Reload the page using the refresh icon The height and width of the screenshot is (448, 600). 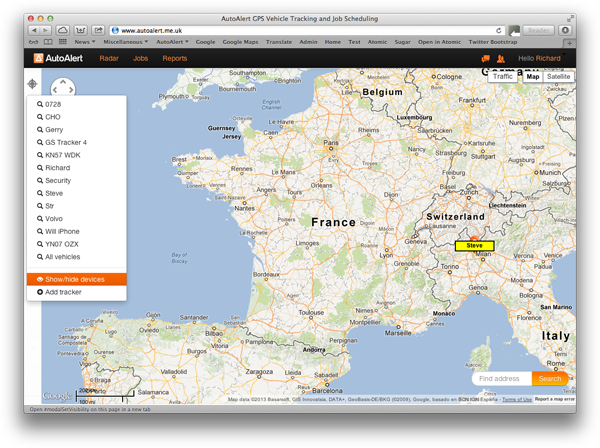(x=499, y=30)
